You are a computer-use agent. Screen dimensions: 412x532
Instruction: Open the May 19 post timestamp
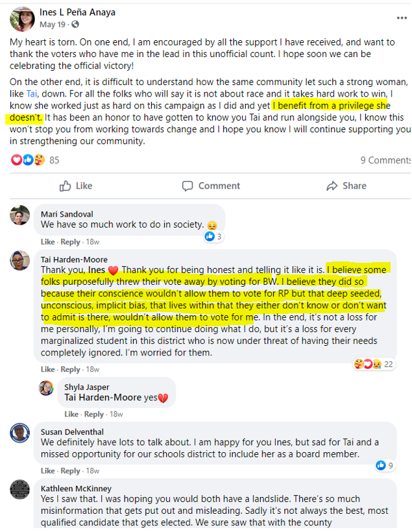53,25
